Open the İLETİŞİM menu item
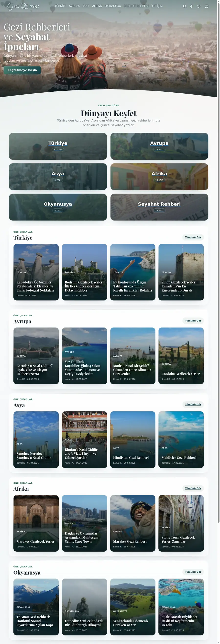Image resolution: width=220 pixels, height=644 pixels. (157, 6)
